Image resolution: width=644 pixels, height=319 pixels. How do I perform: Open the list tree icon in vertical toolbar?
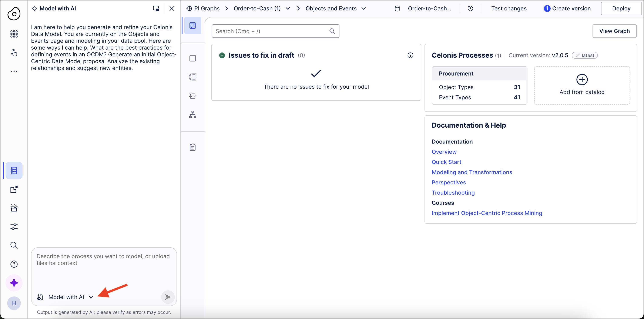coord(192,77)
